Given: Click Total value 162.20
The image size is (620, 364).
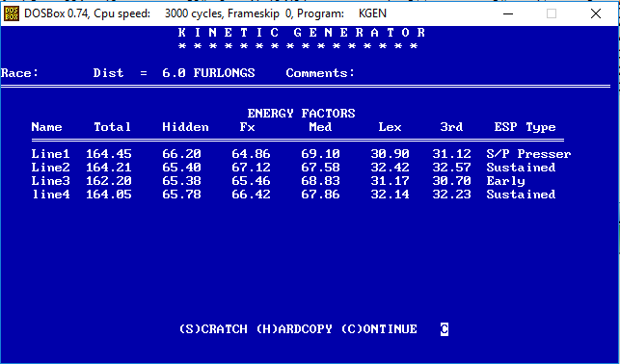Looking at the screenshot, I should tap(109, 180).
